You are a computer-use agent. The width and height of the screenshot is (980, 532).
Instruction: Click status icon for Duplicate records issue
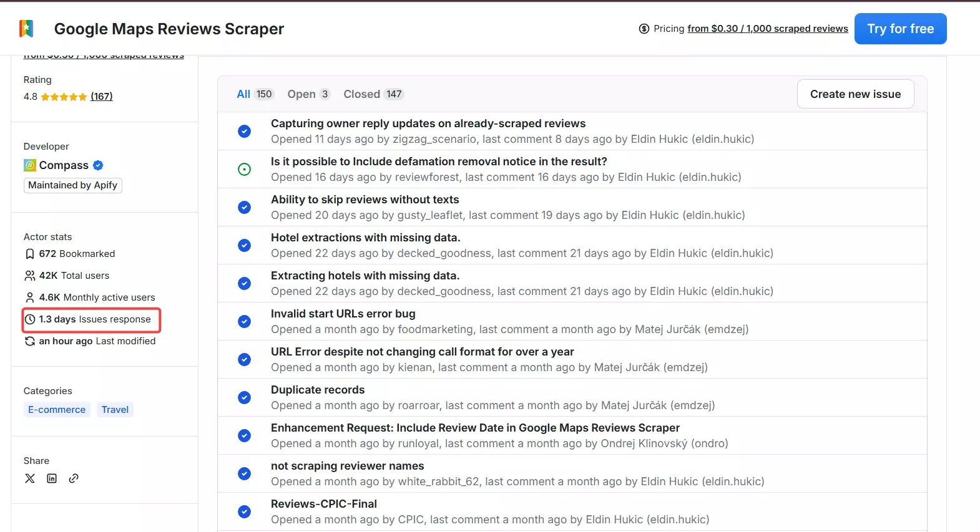pos(245,397)
